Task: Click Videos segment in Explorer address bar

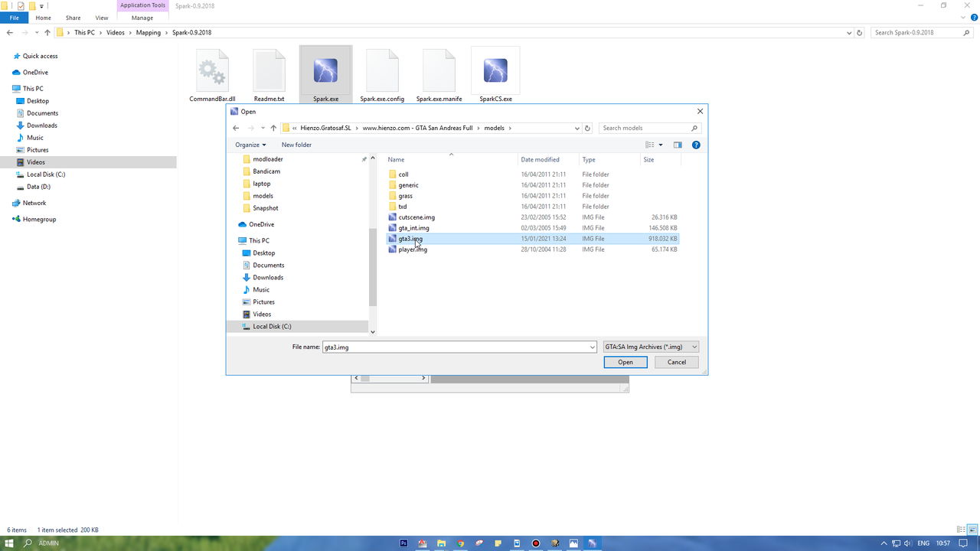Action: (x=115, y=33)
